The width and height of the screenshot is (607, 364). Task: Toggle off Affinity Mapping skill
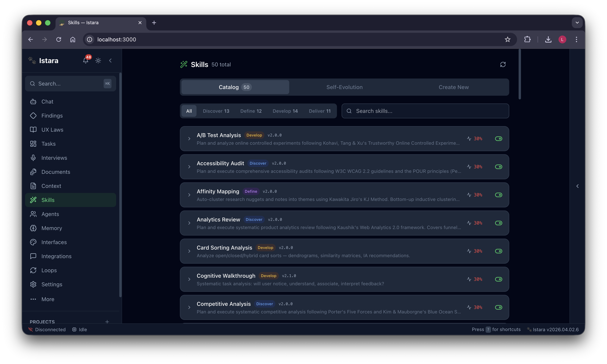pos(498,195)
